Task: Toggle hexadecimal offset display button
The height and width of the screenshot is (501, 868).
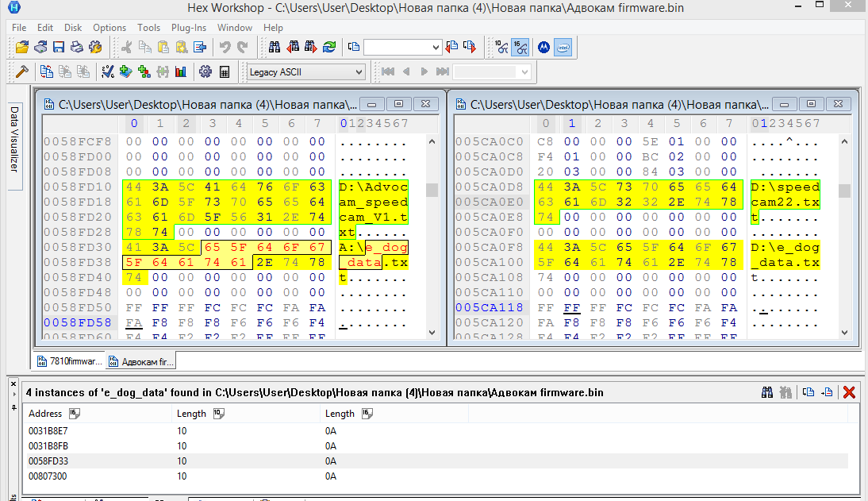Action: pyautogui.click(x=520, y=48)
